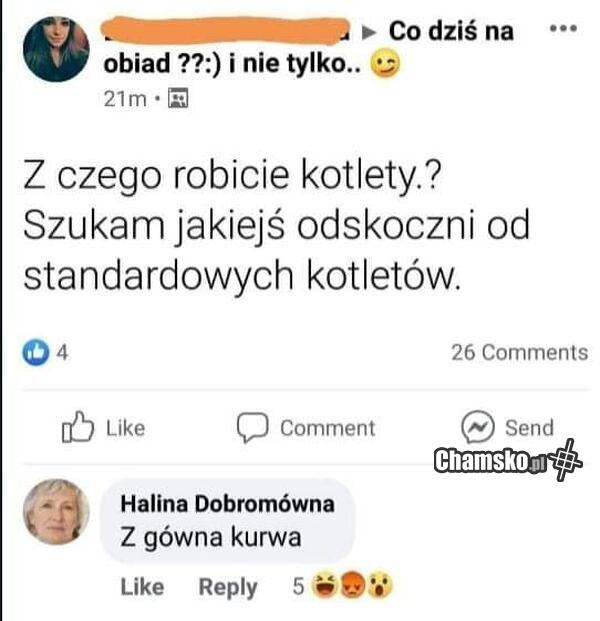
Task: Click the group privacy icon beside 21m
Action: [x=178, y=98]
